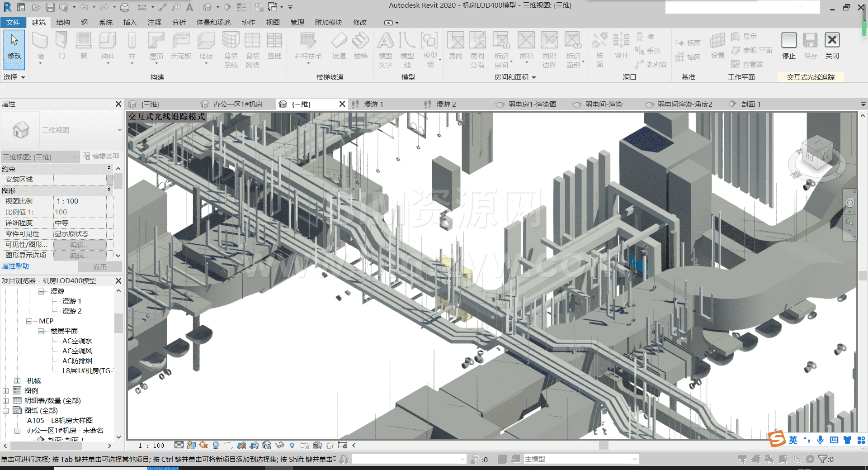Click the 应用 apply button
Image resolution: width=868 pixels, height=470 pixels.
coord(99,267)
